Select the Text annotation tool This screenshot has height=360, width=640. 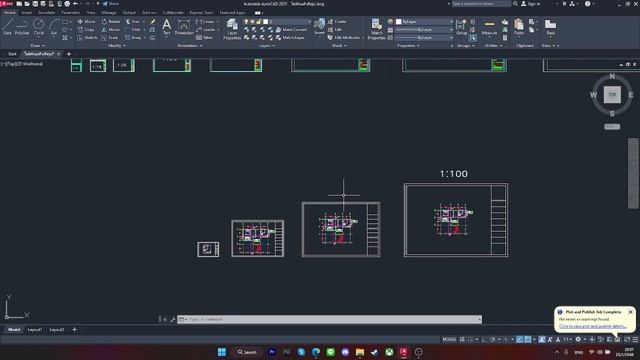(x=167, y=27)
